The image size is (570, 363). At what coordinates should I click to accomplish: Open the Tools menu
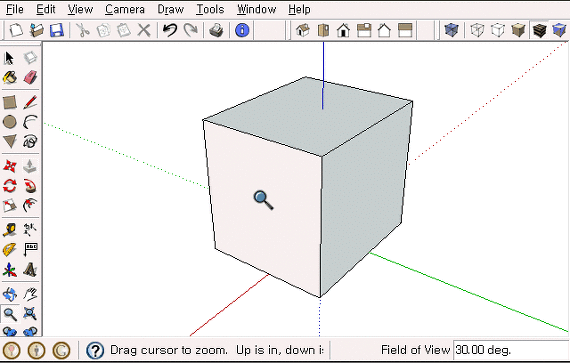click(x=210, y=9)
